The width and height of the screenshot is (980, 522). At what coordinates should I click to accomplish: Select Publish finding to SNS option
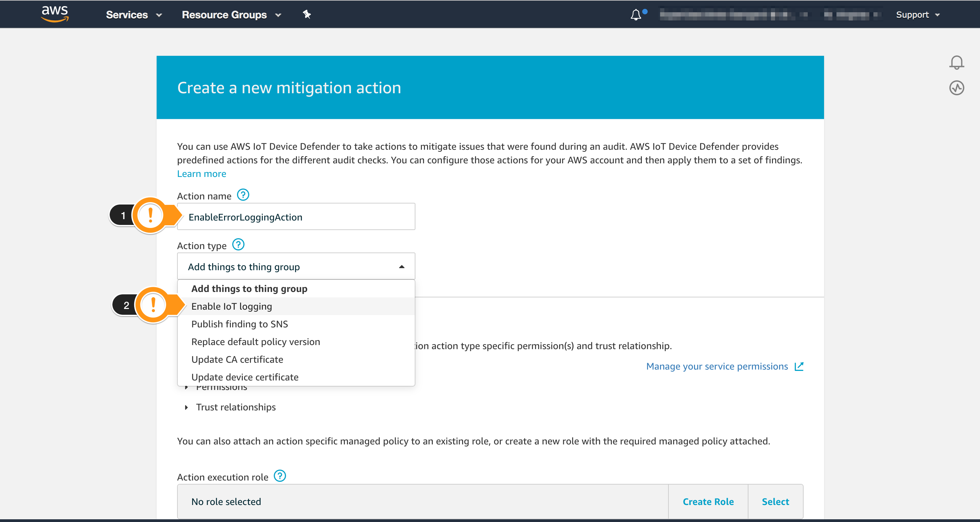(x=296, y=324)
